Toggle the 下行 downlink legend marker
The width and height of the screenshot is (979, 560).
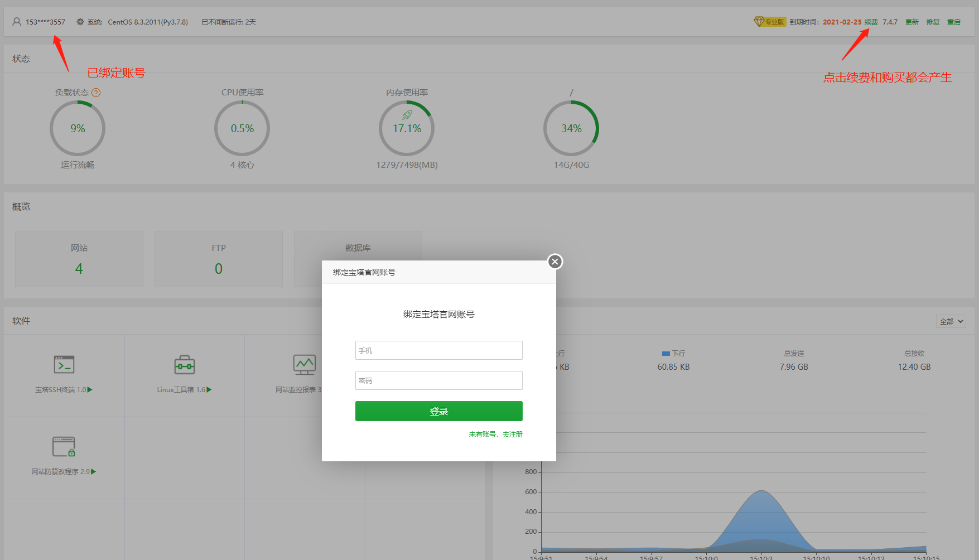665,354
